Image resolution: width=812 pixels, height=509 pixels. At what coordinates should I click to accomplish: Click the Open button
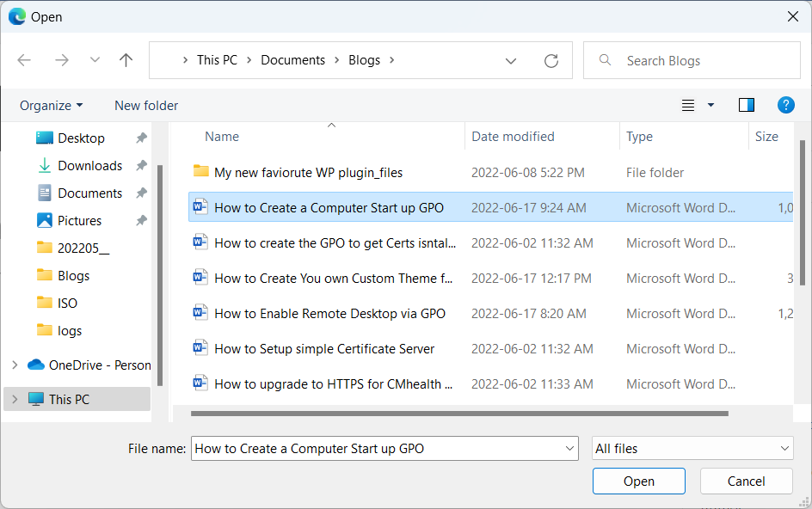(638, 481)
